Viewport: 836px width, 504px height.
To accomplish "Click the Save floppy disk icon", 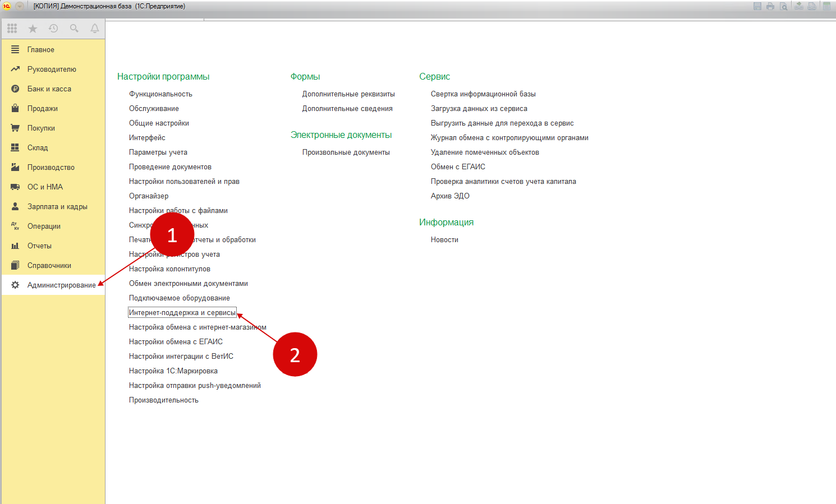I will click(x=757, y=6).
